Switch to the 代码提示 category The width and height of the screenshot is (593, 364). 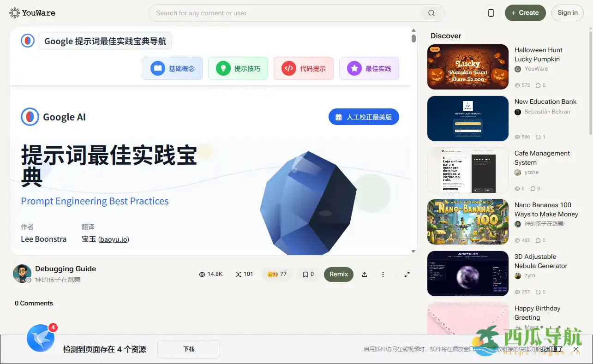click(303, 68)
